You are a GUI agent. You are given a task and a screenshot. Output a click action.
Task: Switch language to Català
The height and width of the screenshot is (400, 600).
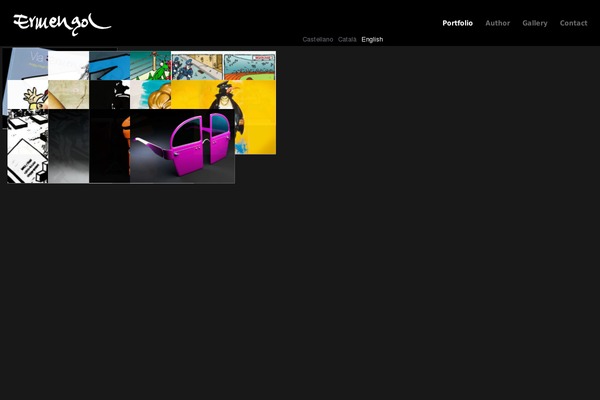(x=347, y=39)
